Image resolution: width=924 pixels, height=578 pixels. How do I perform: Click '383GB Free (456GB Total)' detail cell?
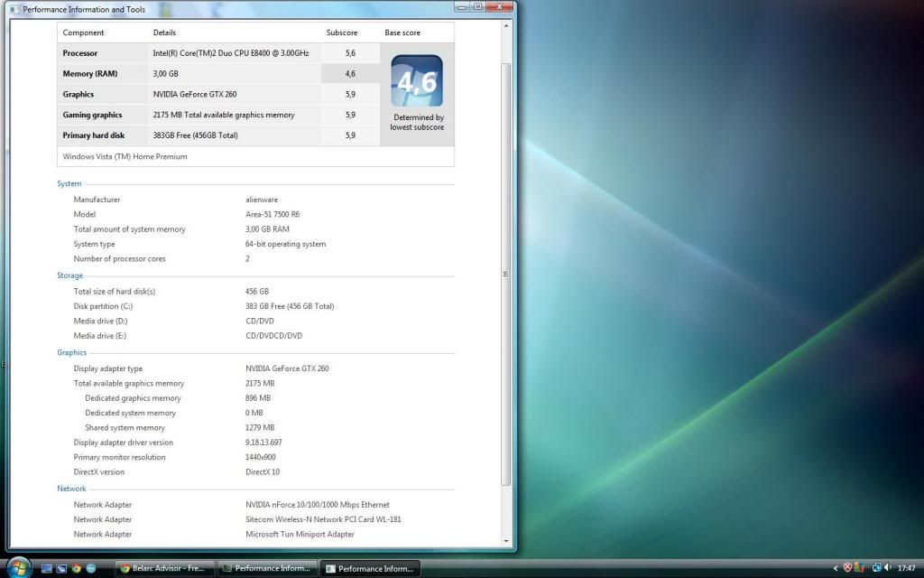(x=196, y=135)
